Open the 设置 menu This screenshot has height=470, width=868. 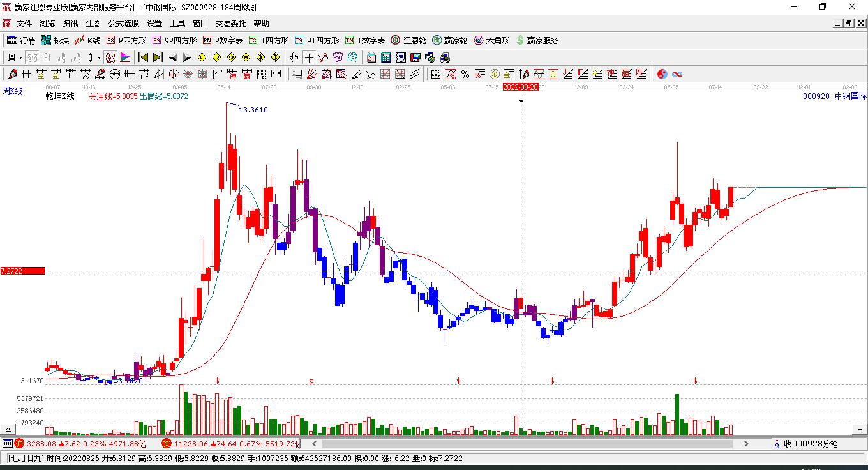pos(154,23)
